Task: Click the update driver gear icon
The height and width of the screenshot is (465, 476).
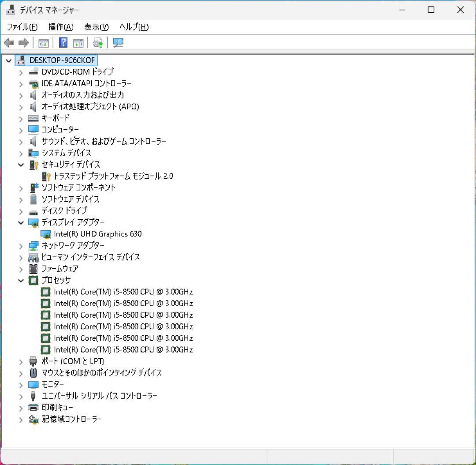Action: (x=97, y=42)
